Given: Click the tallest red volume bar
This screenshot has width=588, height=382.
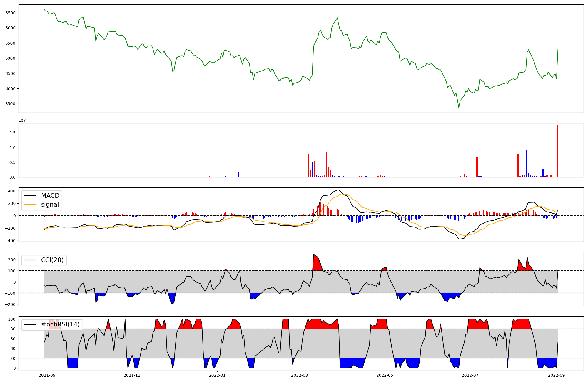Looking at the screenshot, I should tap(557, 151).
